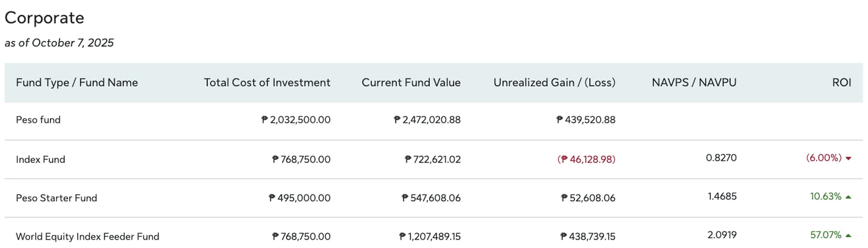
Task: Click the red down arrow beside Index Fund ROI
Action: click(x=848, y=158)
